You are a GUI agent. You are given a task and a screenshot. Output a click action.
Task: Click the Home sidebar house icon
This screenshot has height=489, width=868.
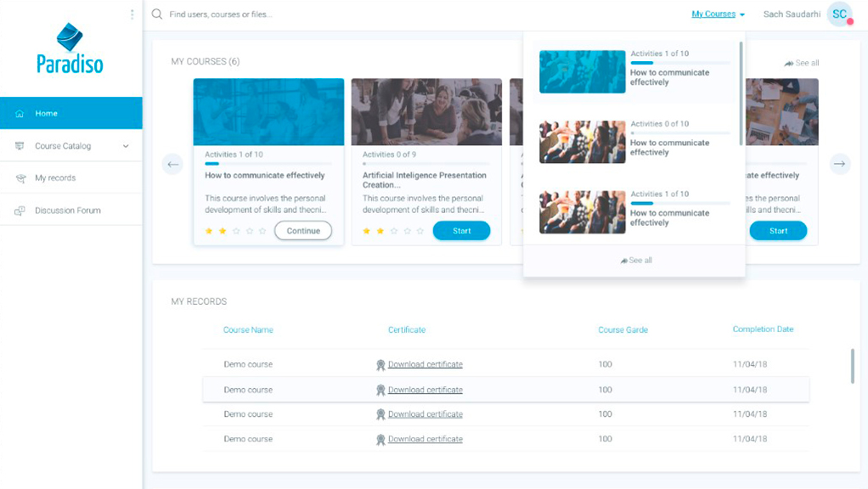20,114
